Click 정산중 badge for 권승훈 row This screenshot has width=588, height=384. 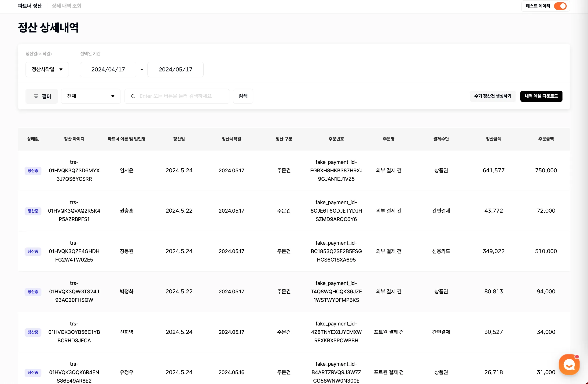[33, 211]
